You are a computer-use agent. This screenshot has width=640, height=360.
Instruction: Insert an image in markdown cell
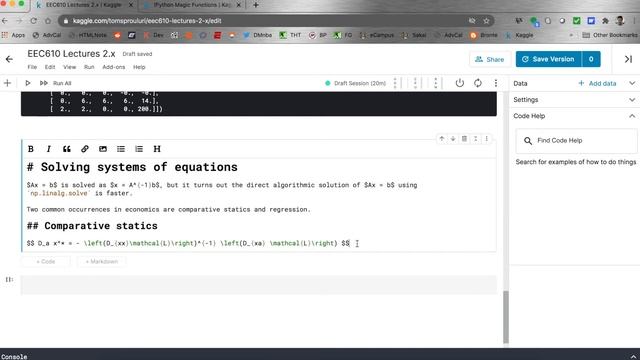click(x=103, y=149)
